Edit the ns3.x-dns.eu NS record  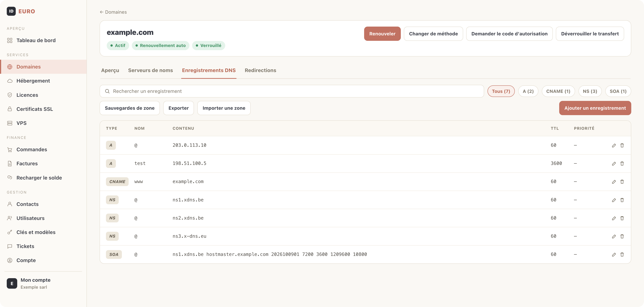[x=614, y=236]
